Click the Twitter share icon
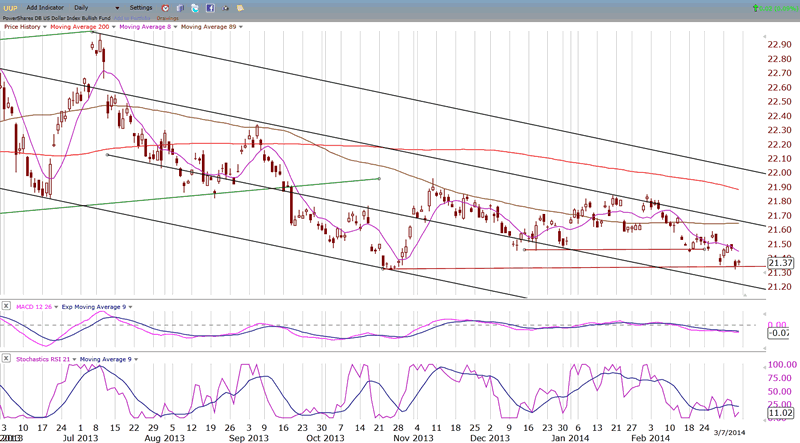The height and width of the screenshot is (443, 800). pos(195,7)
